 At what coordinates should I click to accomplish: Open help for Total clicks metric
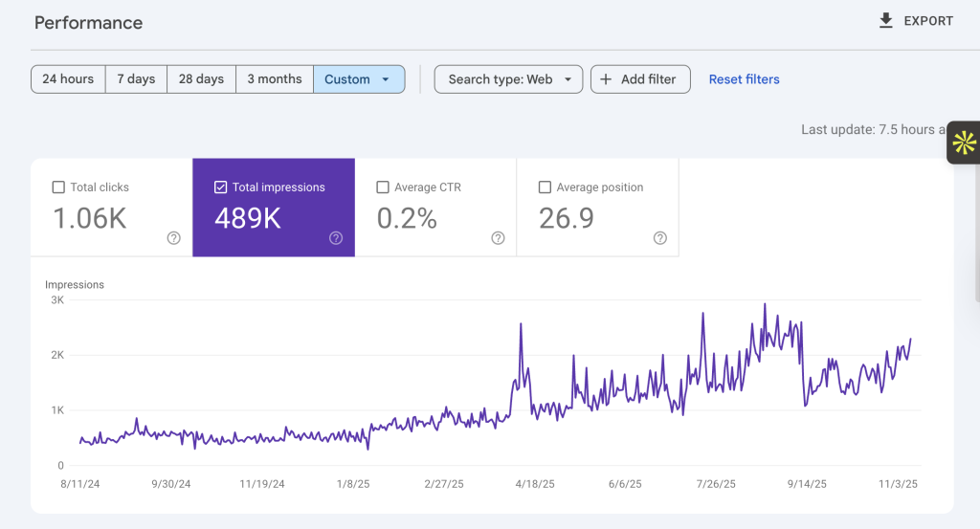click(174, 238)
